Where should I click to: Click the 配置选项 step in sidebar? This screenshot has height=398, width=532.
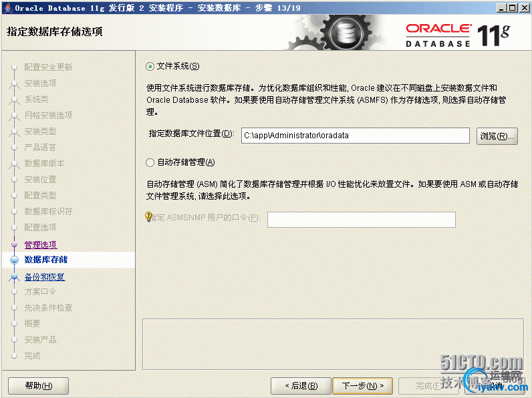40,228
